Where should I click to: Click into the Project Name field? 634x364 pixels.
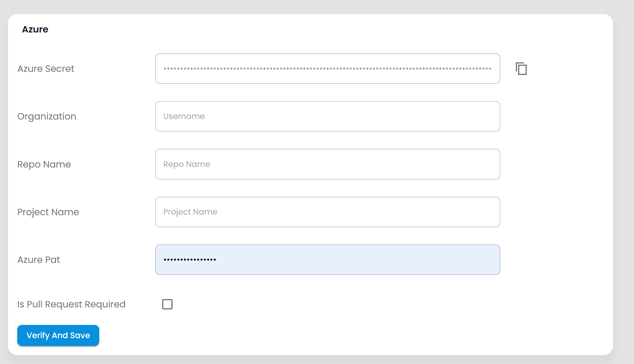click(x=327, y=212)
